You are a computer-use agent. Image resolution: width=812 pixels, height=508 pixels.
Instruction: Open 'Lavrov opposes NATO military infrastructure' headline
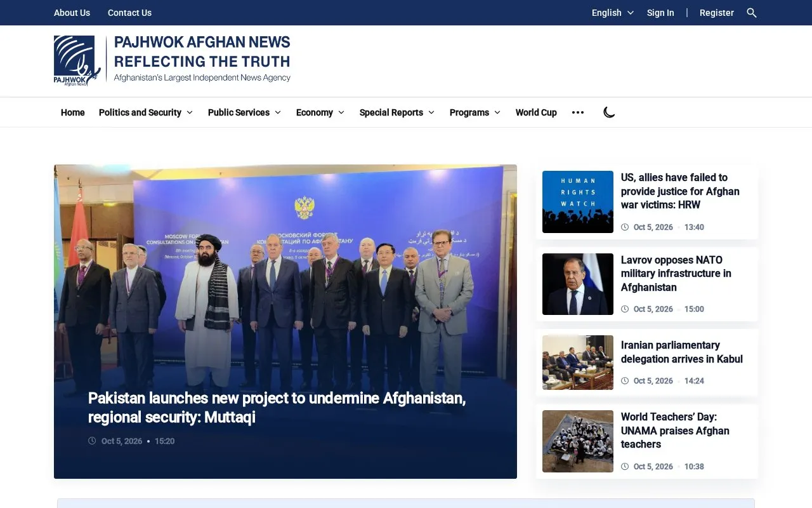coord(676,274)
